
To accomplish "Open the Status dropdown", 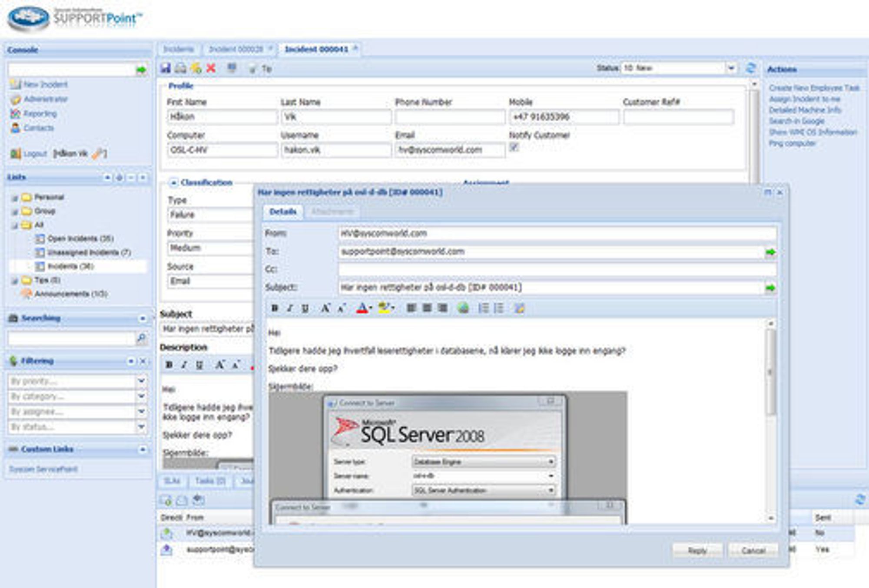I will (x=731, y=68).
